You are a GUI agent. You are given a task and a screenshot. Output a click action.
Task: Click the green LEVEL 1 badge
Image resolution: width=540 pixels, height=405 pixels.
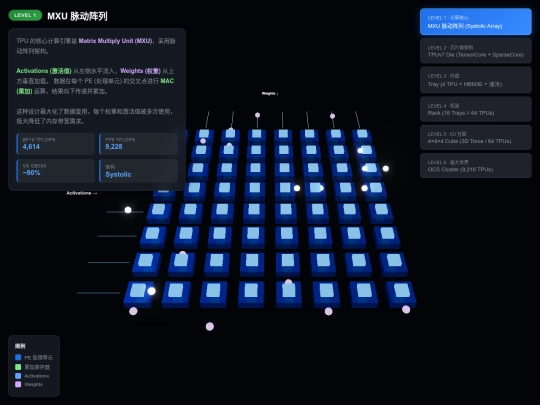(25, 15)
